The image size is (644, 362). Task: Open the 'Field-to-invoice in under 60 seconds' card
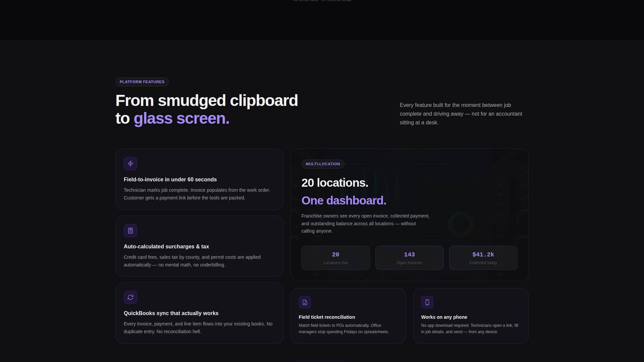[199, 179]
